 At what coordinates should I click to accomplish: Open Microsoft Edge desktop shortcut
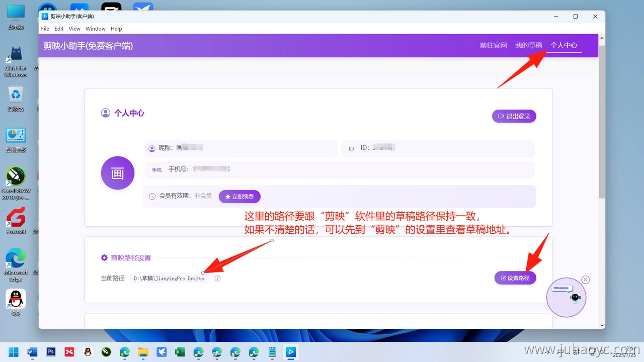point(16,265)
